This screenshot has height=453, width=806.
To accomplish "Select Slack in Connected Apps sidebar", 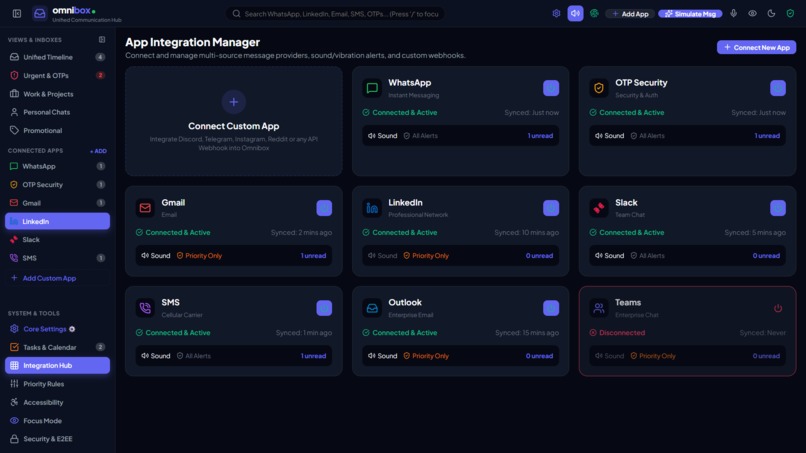I will click(57, 240).
